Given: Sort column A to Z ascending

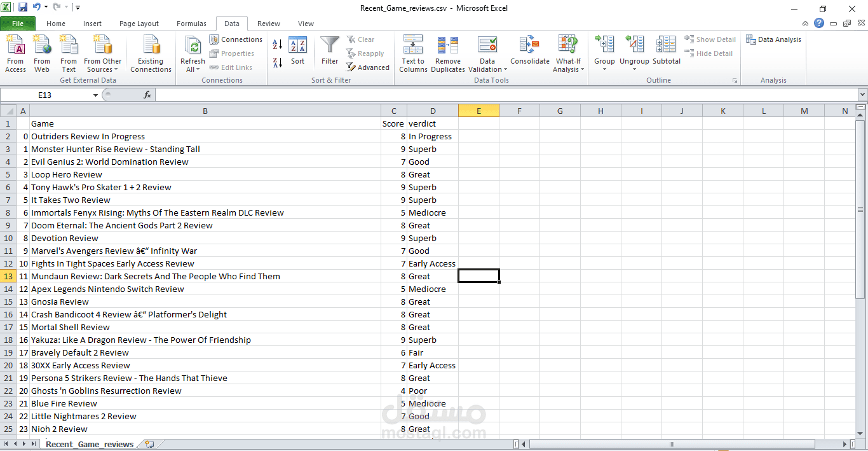Looking at the screenshot, I should click(x=277, y=45).
